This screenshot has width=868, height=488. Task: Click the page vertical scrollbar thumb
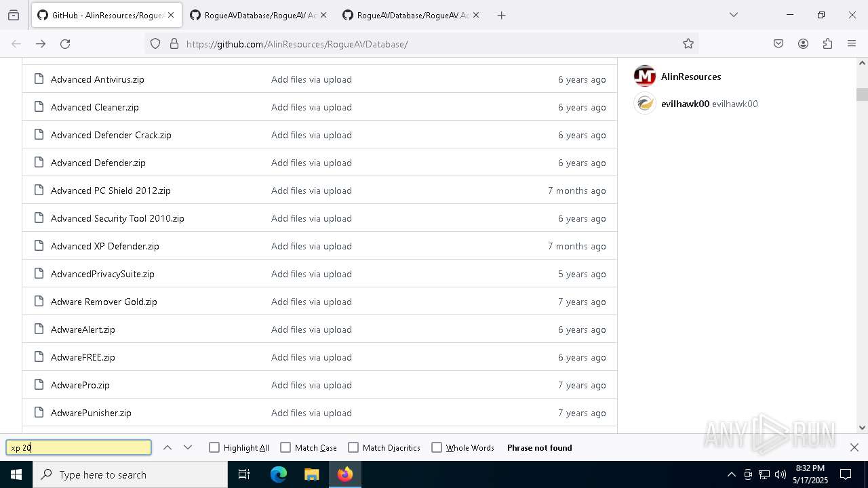862,94
